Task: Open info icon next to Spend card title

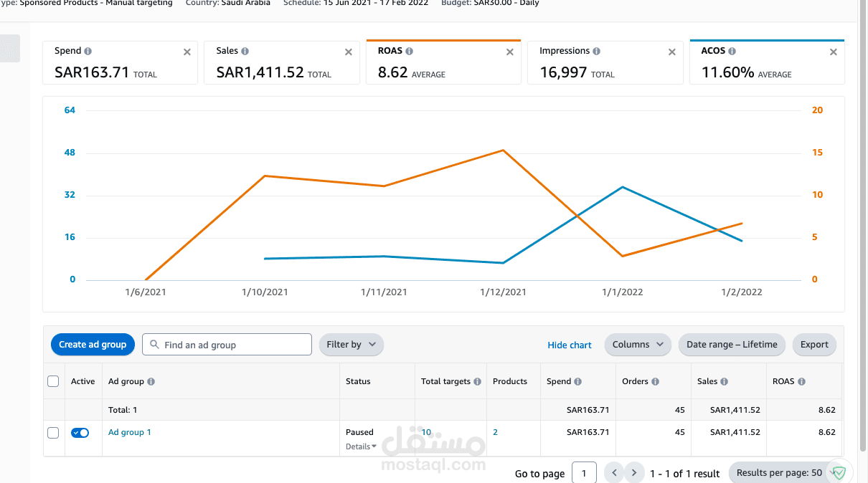Action: tap(88, 52)
